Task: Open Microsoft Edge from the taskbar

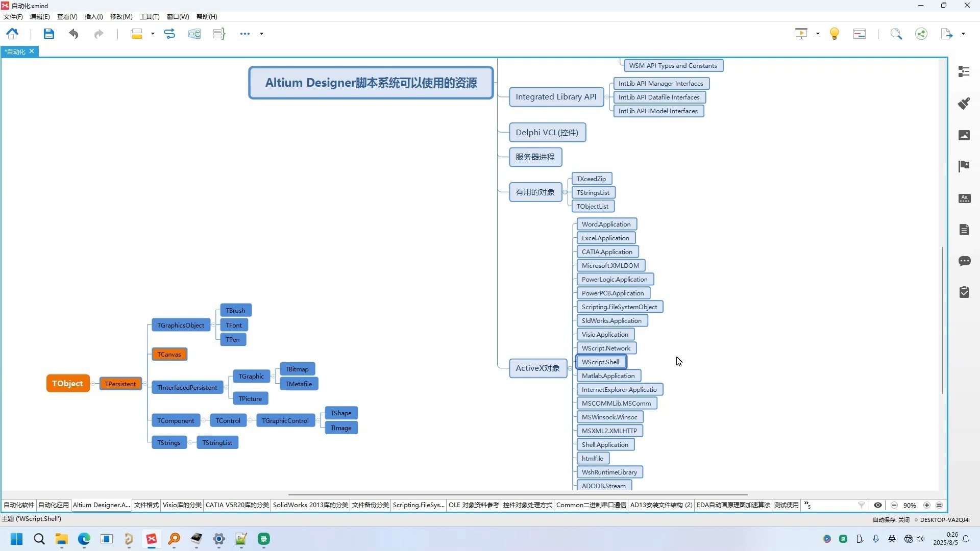Action: pos(84,539)
